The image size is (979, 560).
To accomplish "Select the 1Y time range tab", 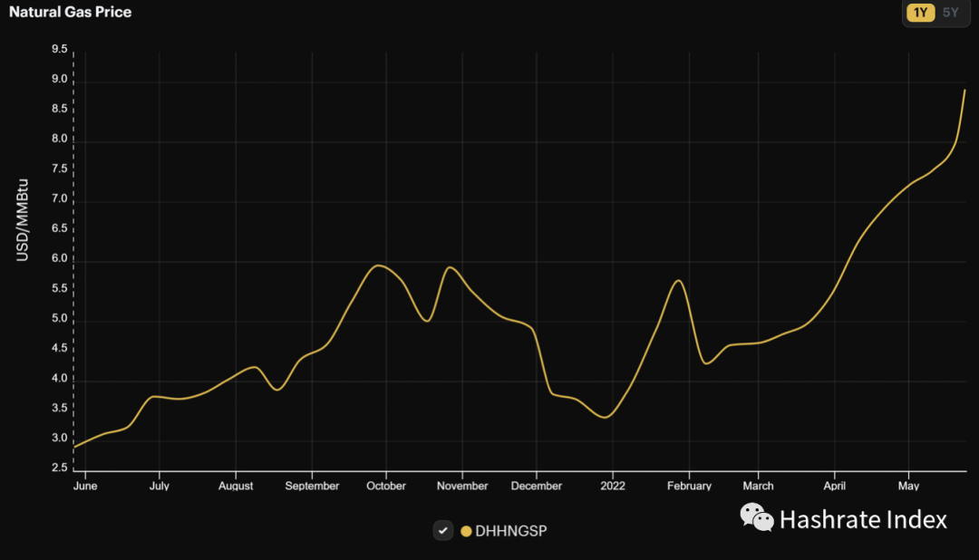I will [x=920, y=13].
